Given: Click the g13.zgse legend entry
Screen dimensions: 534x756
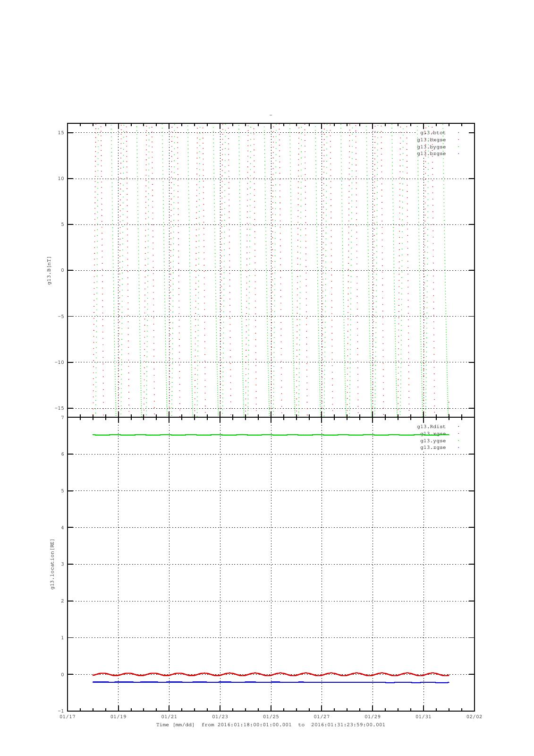Looking at the screenshot, I should click(432, 447).
